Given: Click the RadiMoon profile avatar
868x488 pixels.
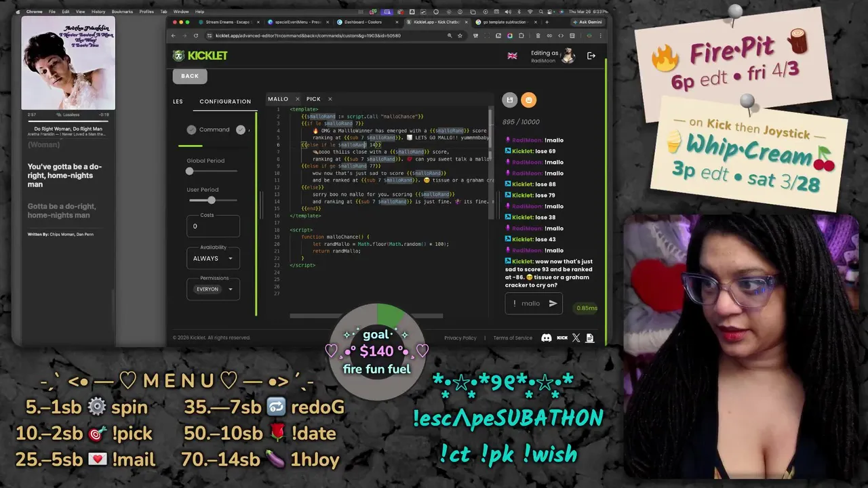Looking at the screenshot, I should 568,56.
